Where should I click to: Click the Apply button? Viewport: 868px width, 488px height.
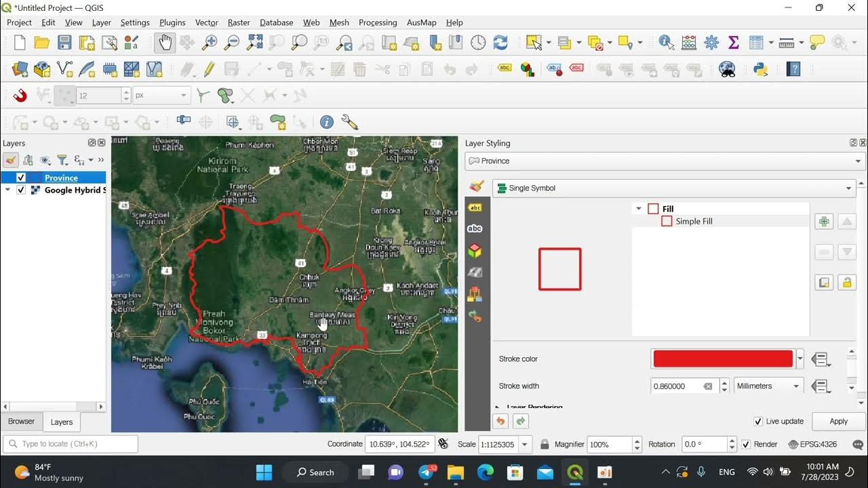(x=838, y=422)
